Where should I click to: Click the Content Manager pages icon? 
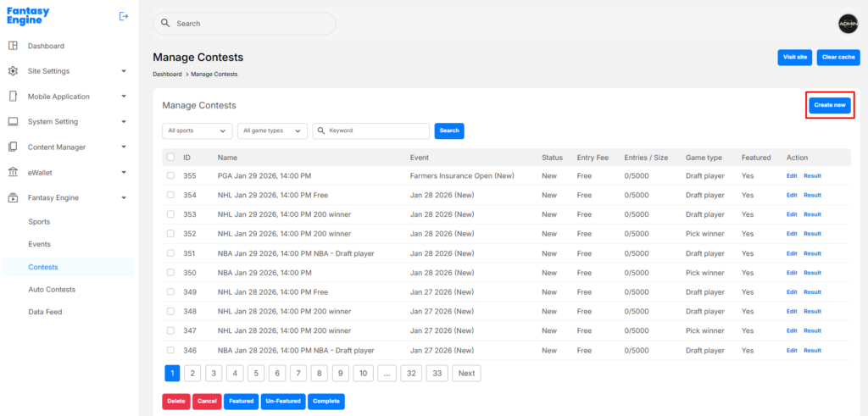pos(13,147)
